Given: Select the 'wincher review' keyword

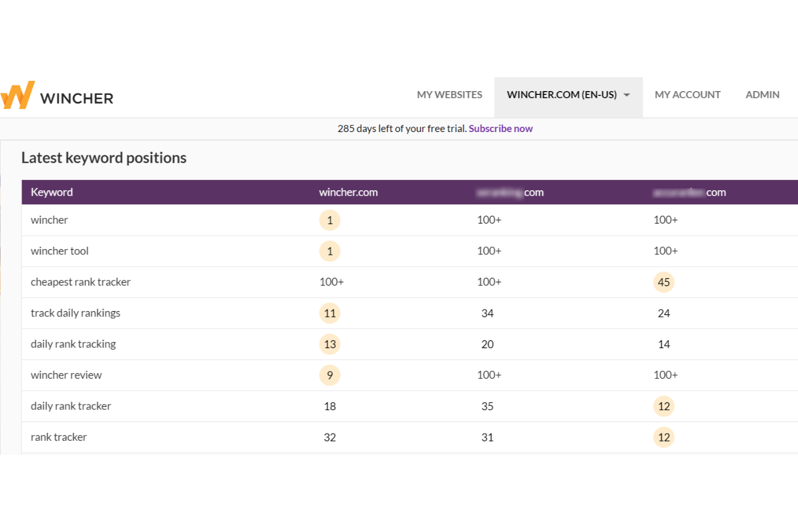Looking at the screenshot, I should (x=66, y=375).
